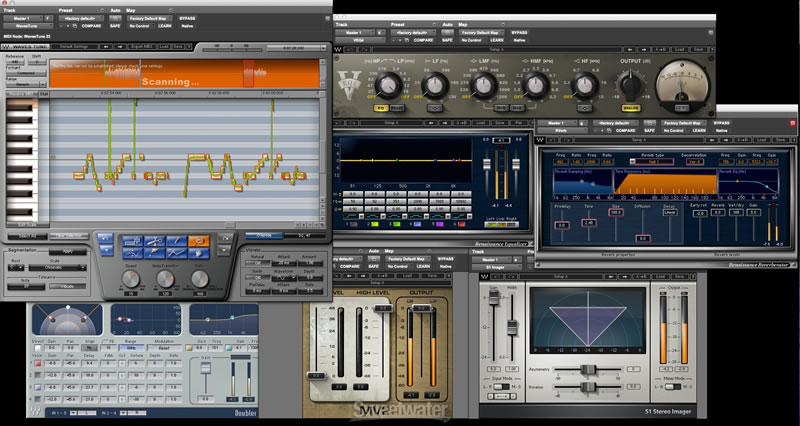Open the Waves Tune factory default preset dropdown
Viewport: 800px width, 426px height.
coord(81,19)
